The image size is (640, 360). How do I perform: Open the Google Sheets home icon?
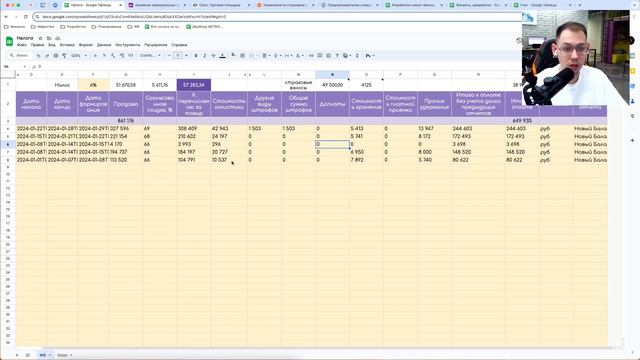[x=9, y=41]
